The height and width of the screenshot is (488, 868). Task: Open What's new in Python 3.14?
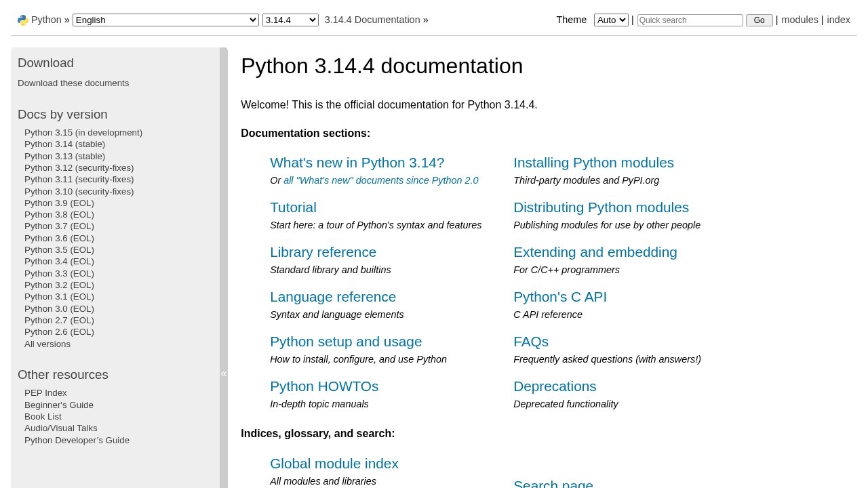point(357,163)
